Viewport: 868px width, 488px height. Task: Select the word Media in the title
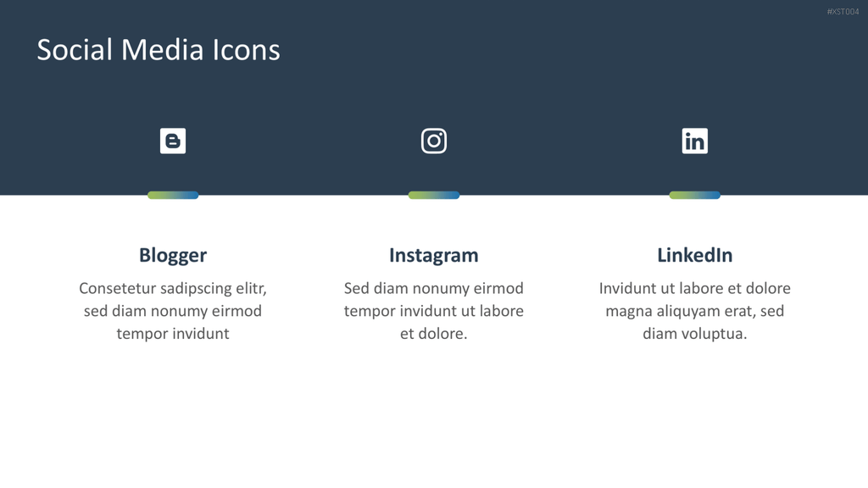[162, 50]
